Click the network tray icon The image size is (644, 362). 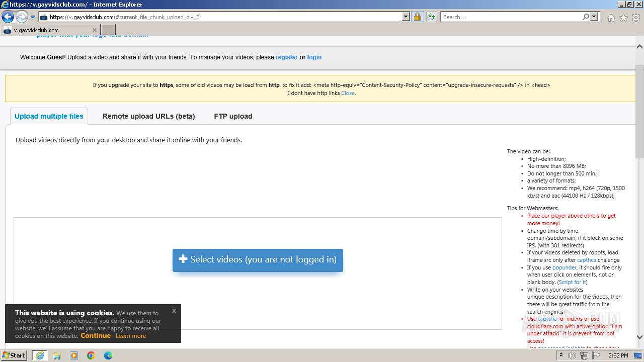pos(584,355)
